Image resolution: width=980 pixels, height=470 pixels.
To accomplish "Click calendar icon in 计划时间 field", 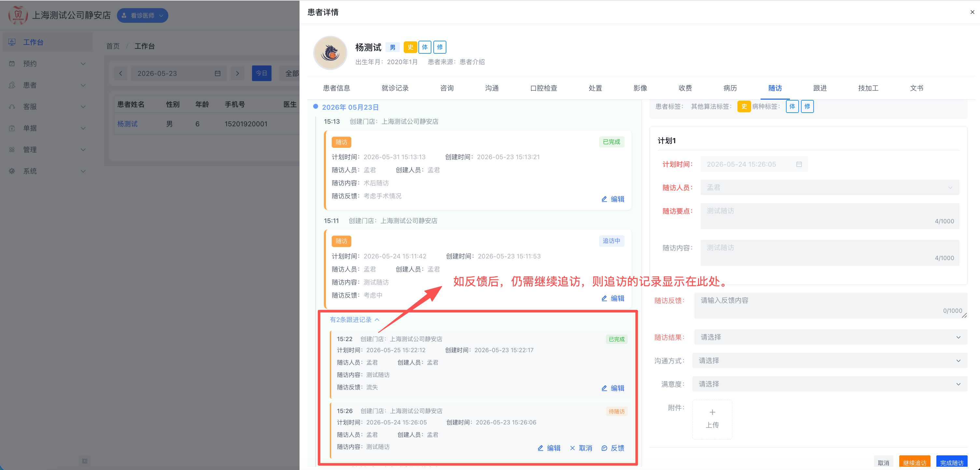I will click(x=799, y=164).
